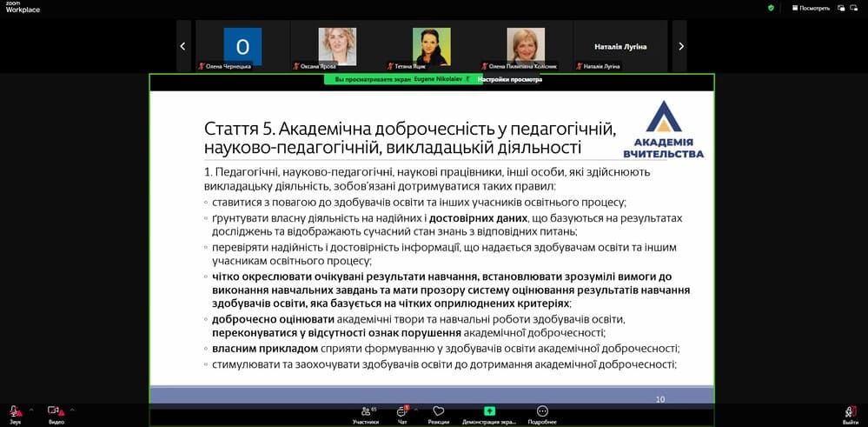Unmute the microphone (Звук)

[16, 411]
